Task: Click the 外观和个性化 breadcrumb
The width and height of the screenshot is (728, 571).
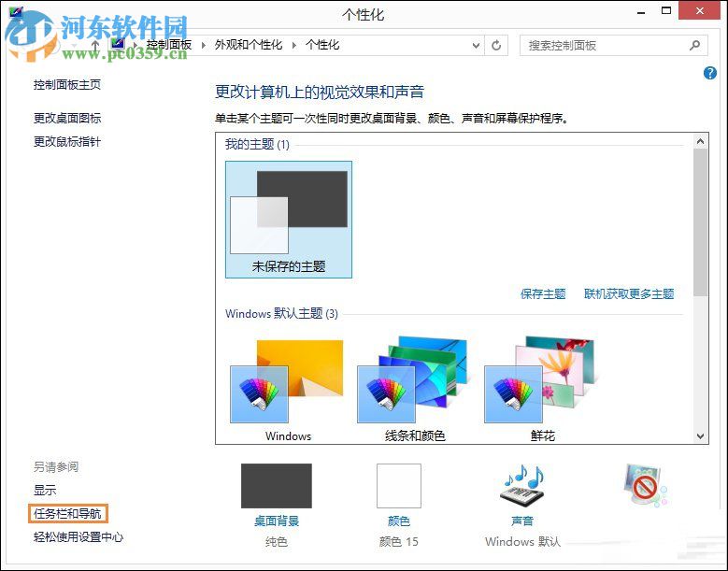Action: click(249, 45)
